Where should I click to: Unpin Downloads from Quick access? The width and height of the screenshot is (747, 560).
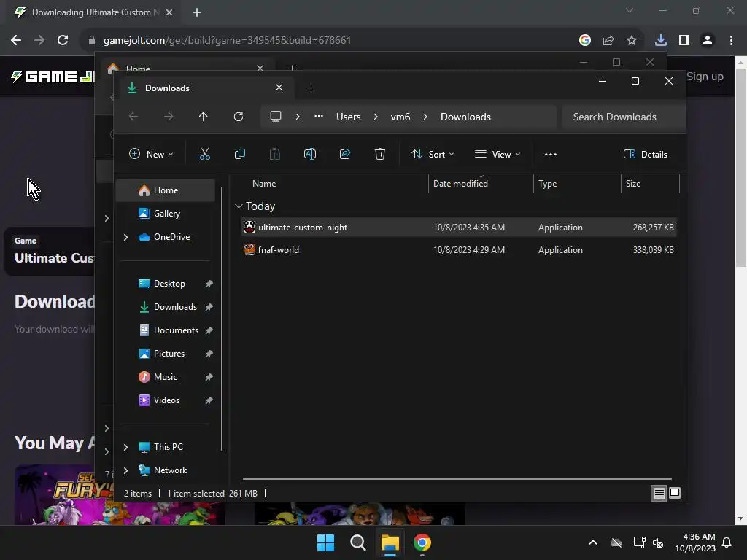click(x=209, y=307)
